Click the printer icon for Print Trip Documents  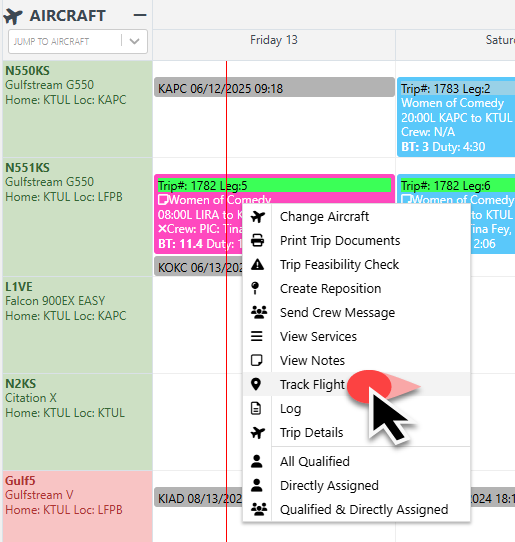[x=258, y=241]
